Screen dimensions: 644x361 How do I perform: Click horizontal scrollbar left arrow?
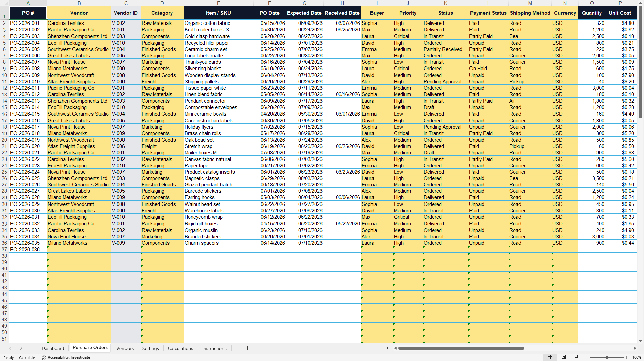[x=395, y=348]
